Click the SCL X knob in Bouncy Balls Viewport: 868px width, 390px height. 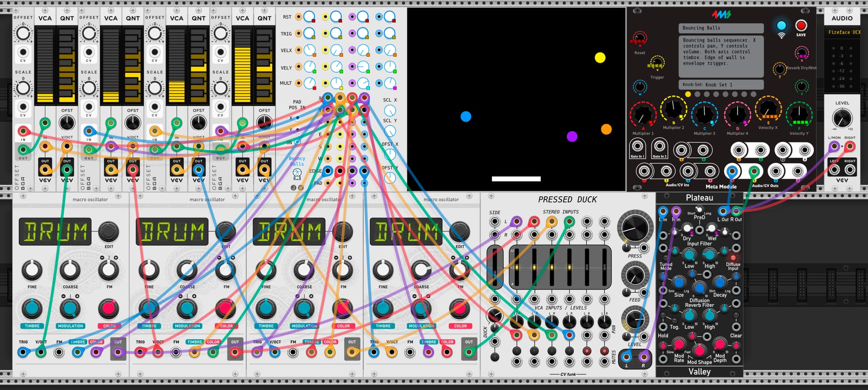coord(390,110)
